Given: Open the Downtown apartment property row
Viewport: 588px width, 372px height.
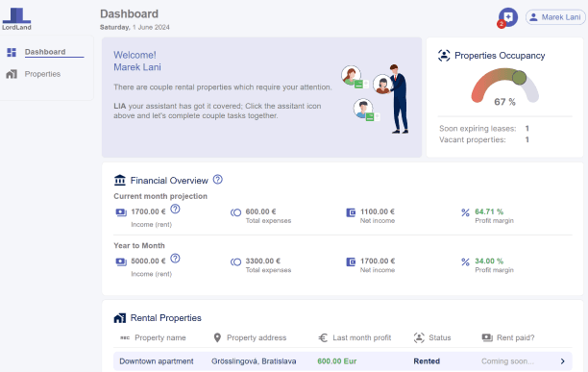Looking at the screenshot, I should 343,361.
